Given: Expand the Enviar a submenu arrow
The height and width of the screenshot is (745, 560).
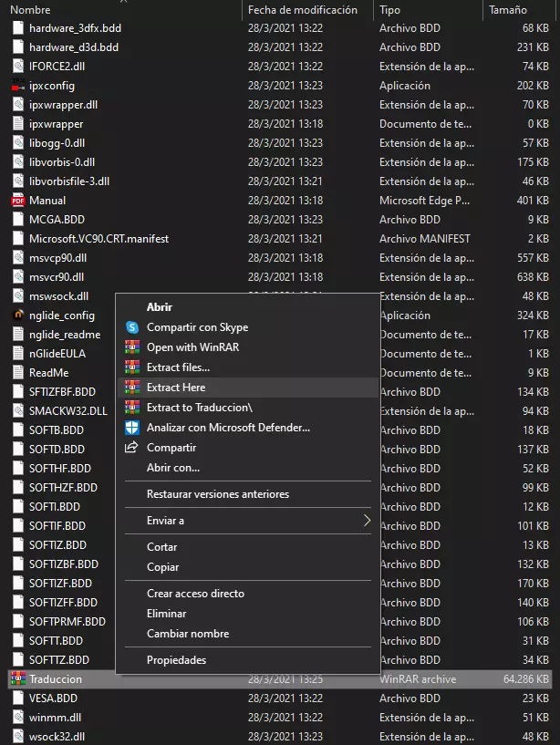Looking at the screenshot, I should (x=367, y=521).
